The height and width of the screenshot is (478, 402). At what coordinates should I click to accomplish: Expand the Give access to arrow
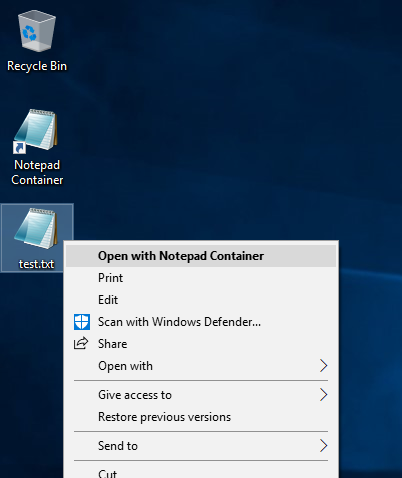tap(323, 395)
